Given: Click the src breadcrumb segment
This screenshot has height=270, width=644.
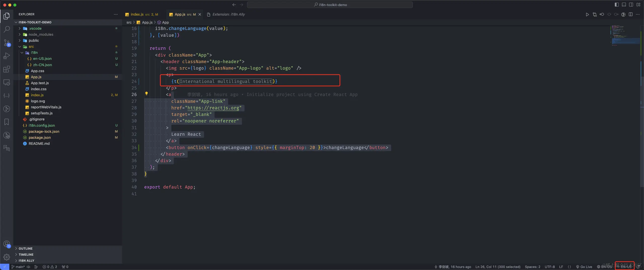Looking at the screenshot, I should (x=129, y=22).
